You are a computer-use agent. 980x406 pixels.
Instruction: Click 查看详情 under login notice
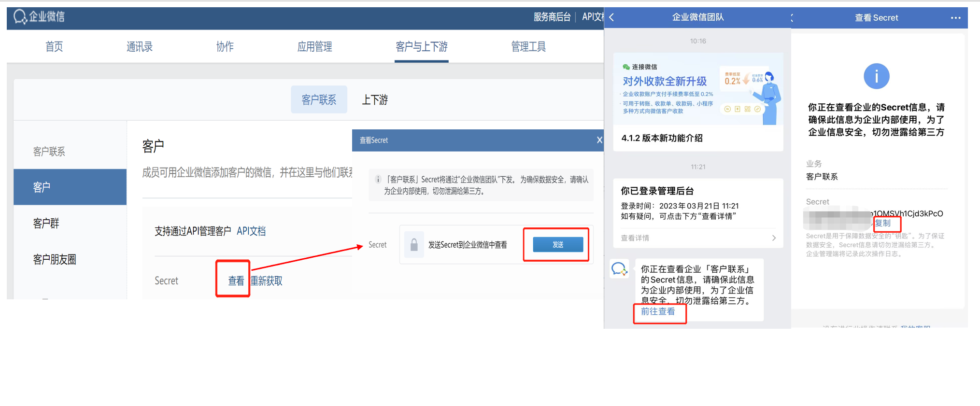pyautogui.click(x=635, y=238)
